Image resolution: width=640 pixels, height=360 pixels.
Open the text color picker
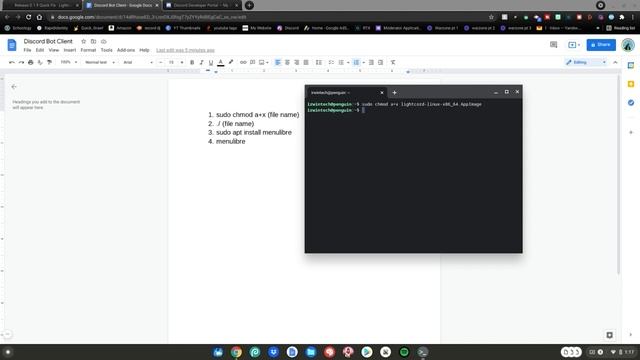point(221,62)
